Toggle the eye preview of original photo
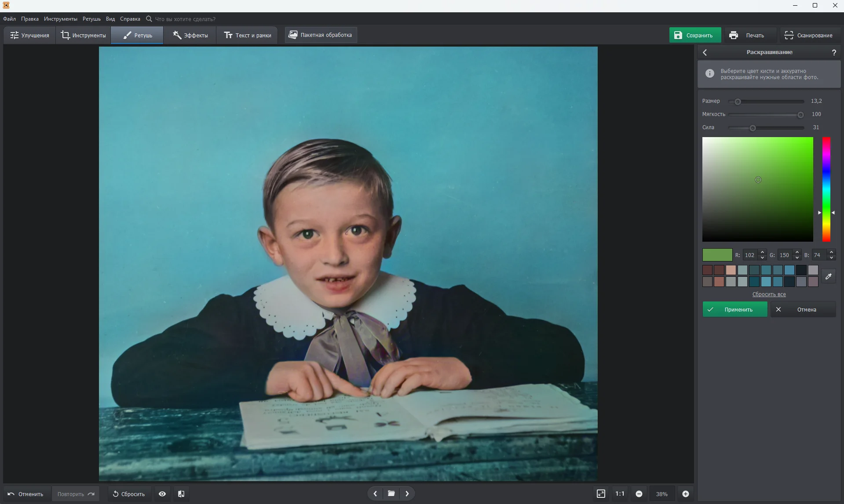The height and width of the screenshot is (504, 844). click(x=162, y=494)
